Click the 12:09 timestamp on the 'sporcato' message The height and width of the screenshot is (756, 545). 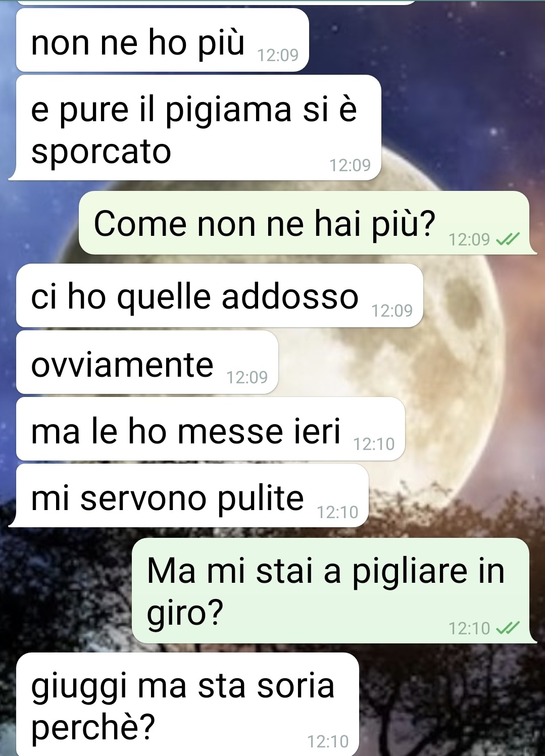coord(350,165)
